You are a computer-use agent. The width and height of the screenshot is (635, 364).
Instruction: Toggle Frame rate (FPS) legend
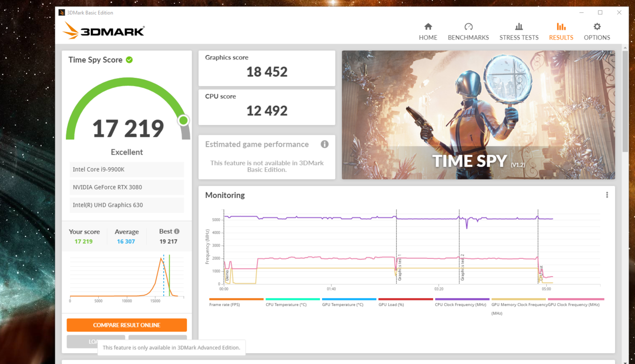point(236,302)
